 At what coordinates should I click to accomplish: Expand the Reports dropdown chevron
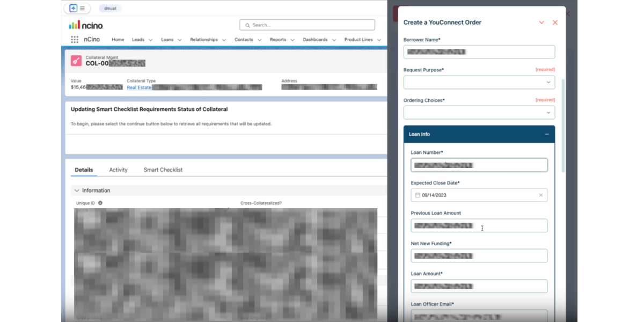[292, 40]
